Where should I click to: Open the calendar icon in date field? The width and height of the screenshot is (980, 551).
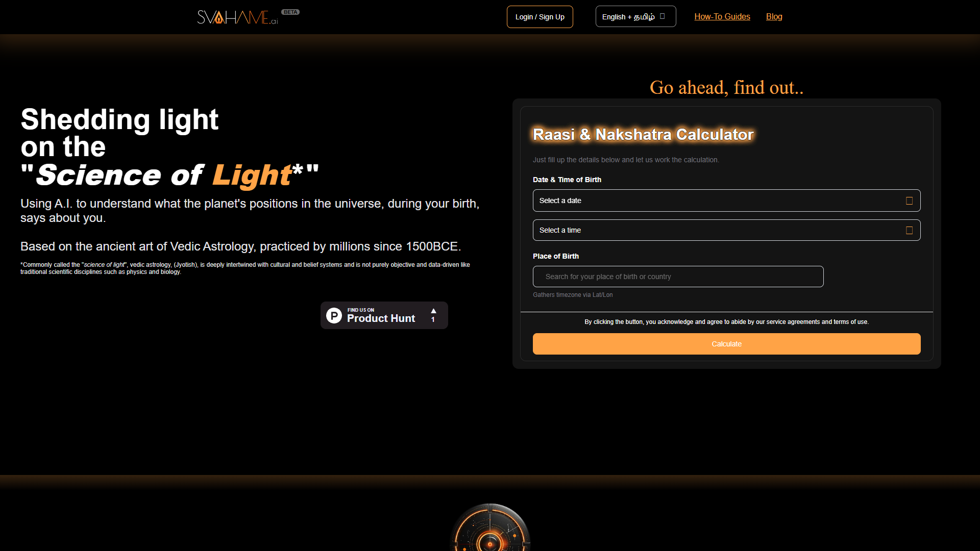[909, 201]
